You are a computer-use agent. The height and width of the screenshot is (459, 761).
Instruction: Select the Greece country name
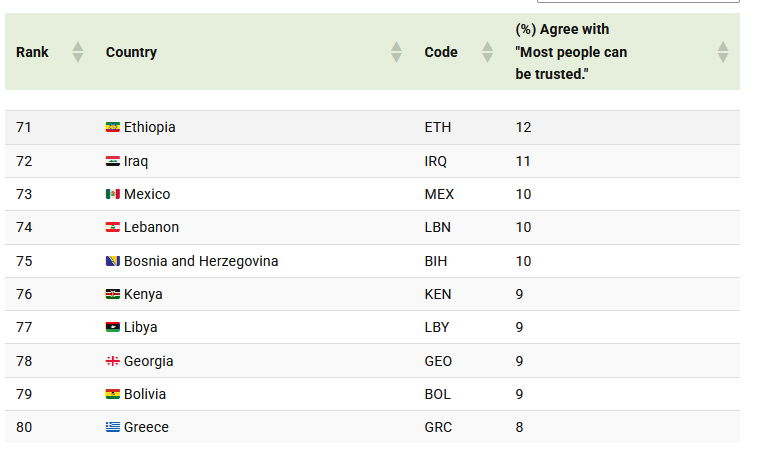click(x=146, y=428)
